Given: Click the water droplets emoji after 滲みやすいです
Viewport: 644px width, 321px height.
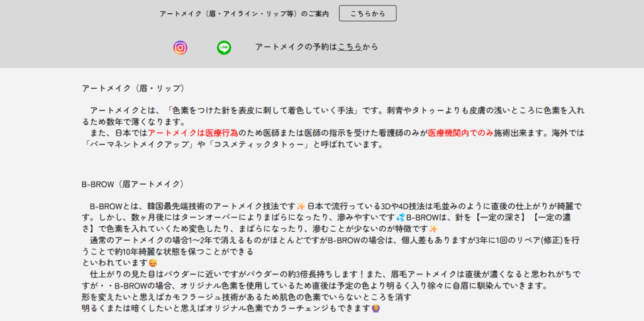Looking at the screenshot, I should [401, 217].
